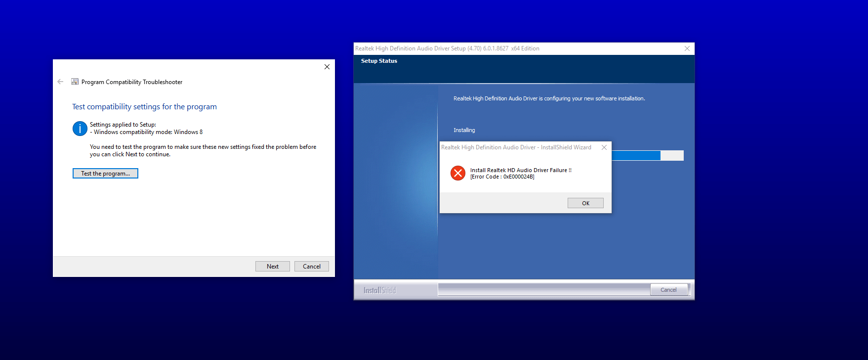Close the Realtek Audio Driver Setup window

[x=687, y=48]
